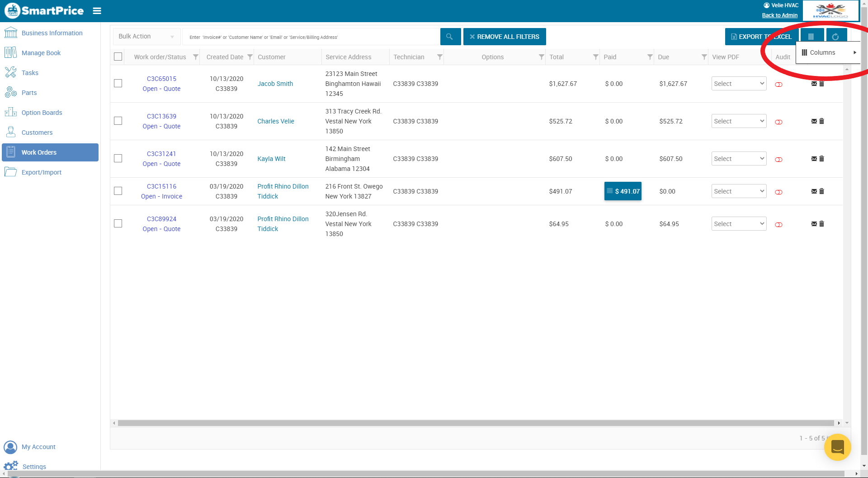Image resolution: width=868 pixels, height=478 pixels.
Task: Click the refresh grid icon in the toolbar
Action: pyautogui.click(x=836, y=36)
